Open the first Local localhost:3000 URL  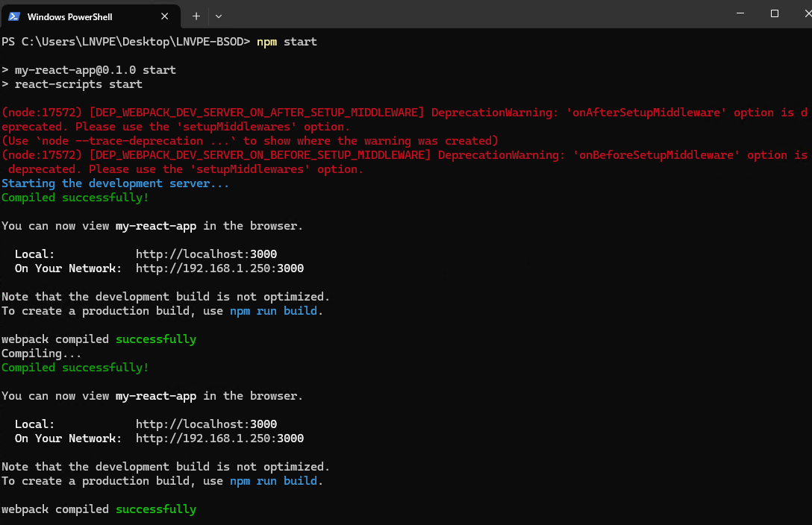206,254
